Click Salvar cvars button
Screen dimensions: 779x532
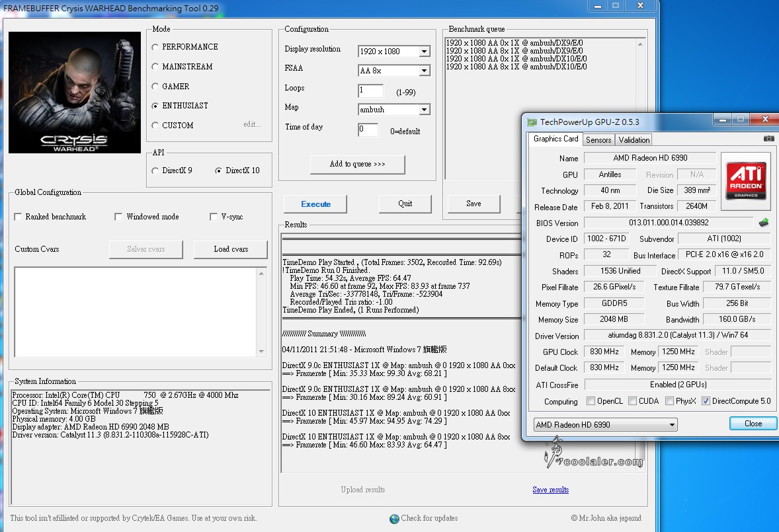click(x=145, y=249)
